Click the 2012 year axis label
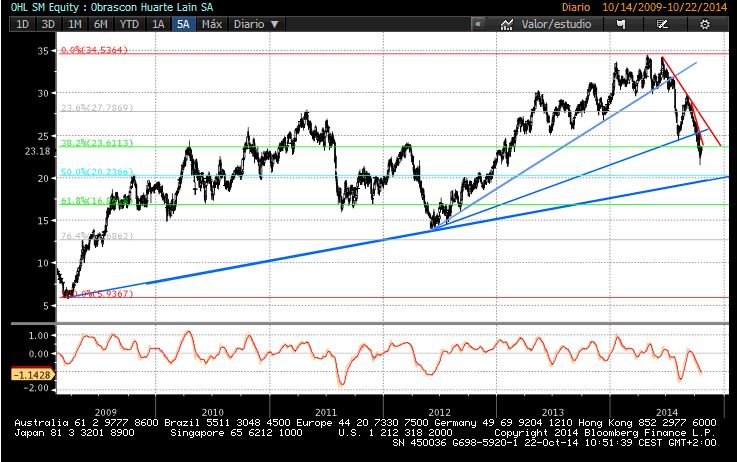 [x=439, y=413]
